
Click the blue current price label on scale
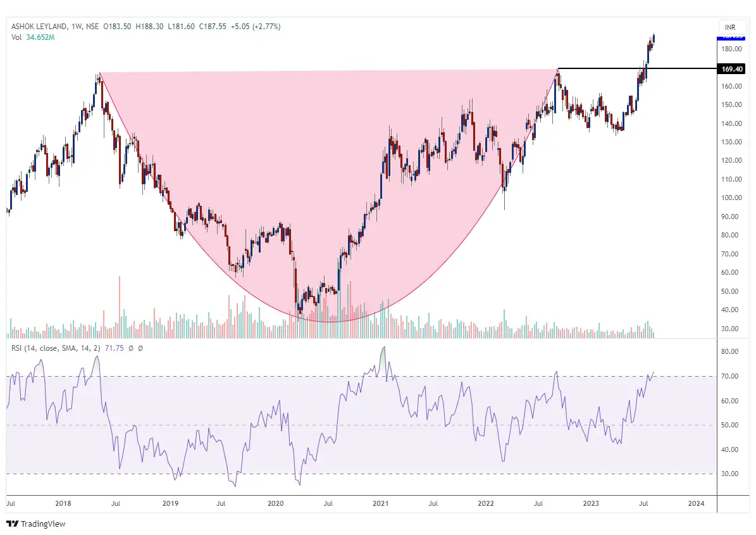click(731, 38)
